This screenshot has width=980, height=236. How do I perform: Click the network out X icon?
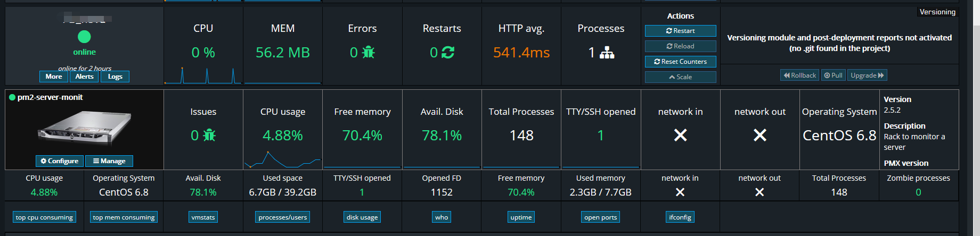[760, 136]
